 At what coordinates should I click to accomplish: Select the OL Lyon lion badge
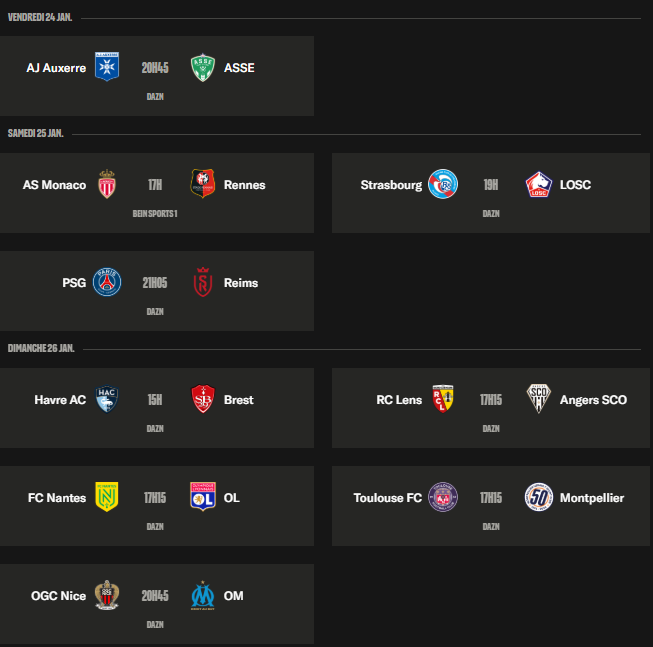click(x=203, y=497)
